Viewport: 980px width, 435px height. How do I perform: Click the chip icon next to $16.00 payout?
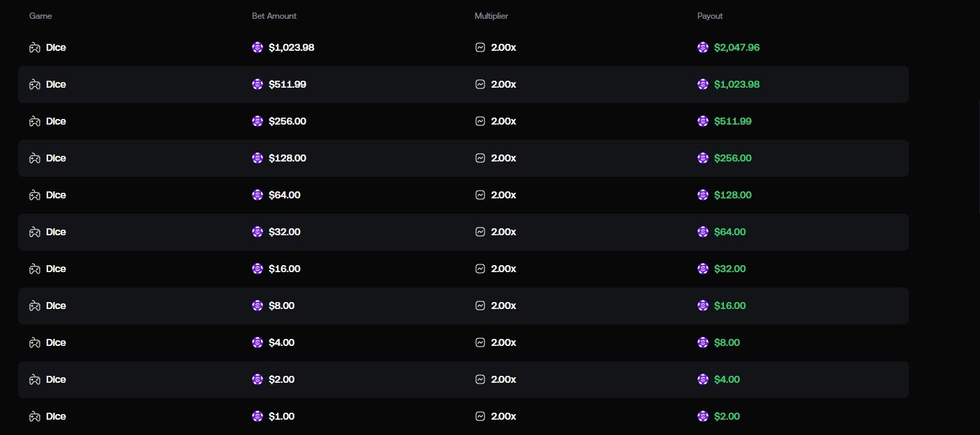point(703,306)
